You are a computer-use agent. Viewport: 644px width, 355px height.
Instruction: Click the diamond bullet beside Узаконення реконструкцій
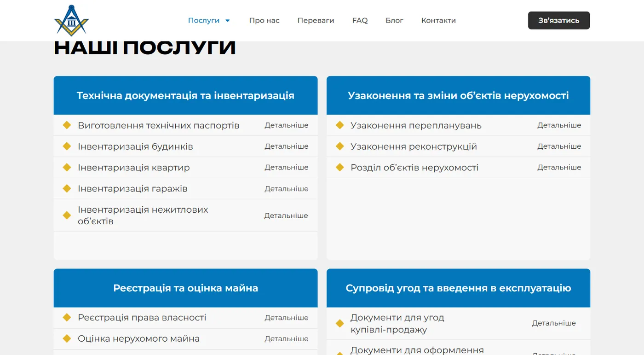340,146
